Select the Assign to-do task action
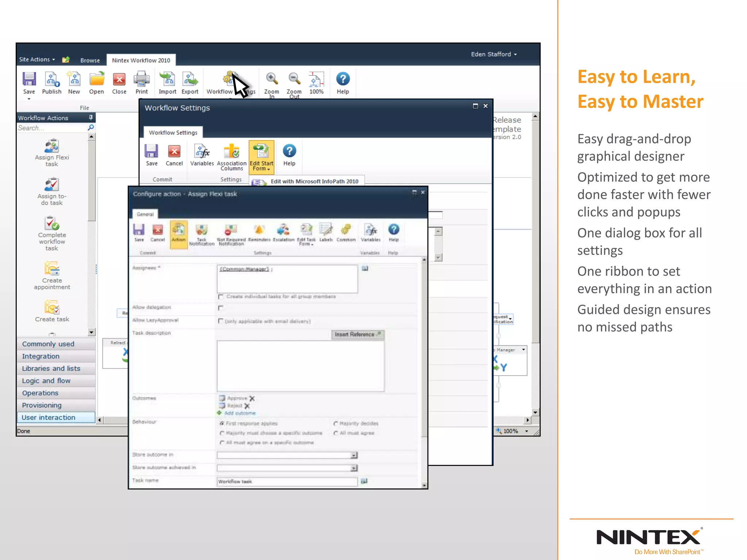Screen dimensions: 747x560 [x=52, y=192]
